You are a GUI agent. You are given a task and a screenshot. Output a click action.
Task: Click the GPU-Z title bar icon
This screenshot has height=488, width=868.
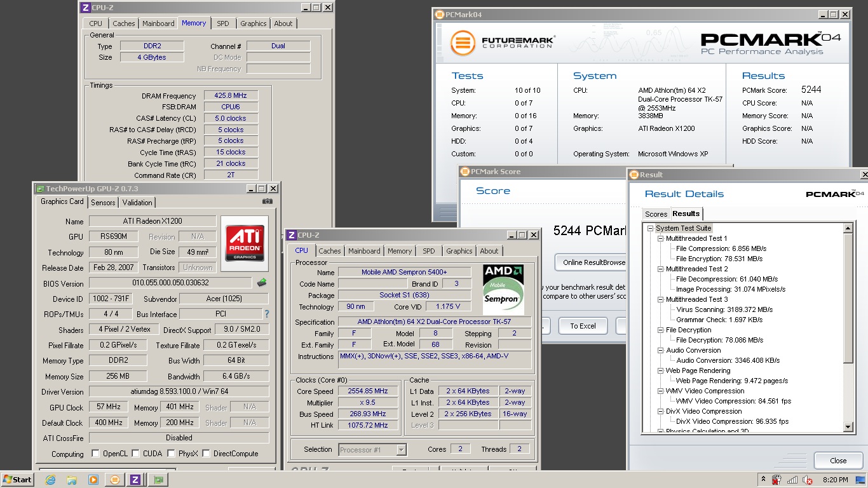(x=40, y=189)
